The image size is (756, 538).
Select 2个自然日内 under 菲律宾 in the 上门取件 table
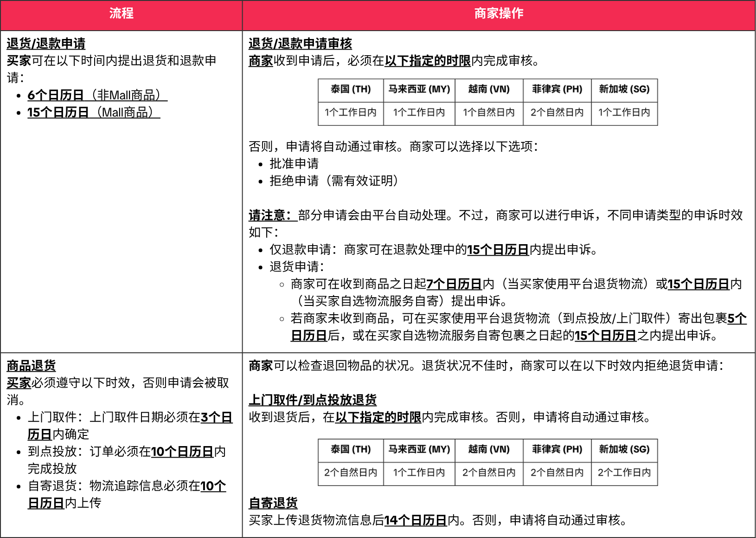point(557,473)
